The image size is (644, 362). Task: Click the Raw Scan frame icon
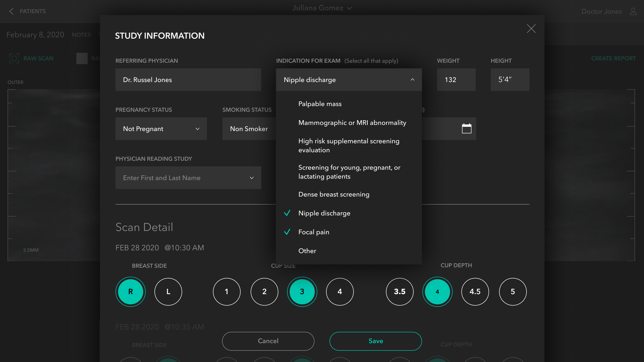(14, 58)
